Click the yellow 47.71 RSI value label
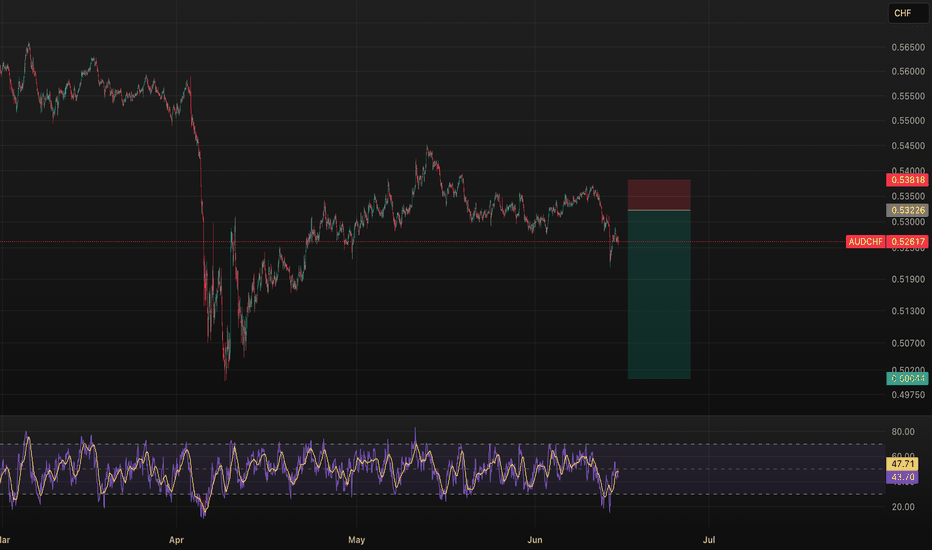Screen dimensions: 932x550 [x=902, y=464]
